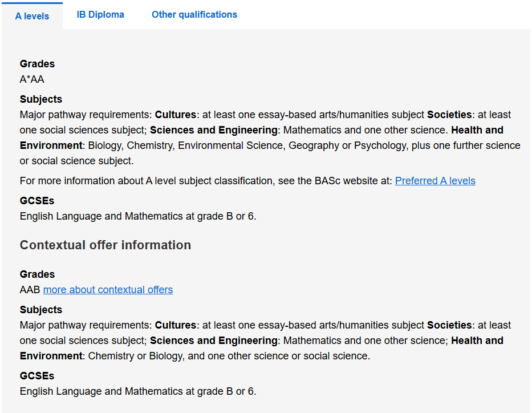
Task: Click the last GCSEs heading in Contextual offer
Action: click(x=37, y=376)
